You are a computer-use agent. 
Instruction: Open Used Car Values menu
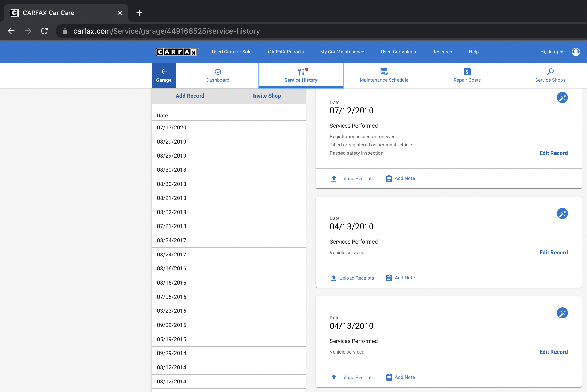tap(398, 52)
